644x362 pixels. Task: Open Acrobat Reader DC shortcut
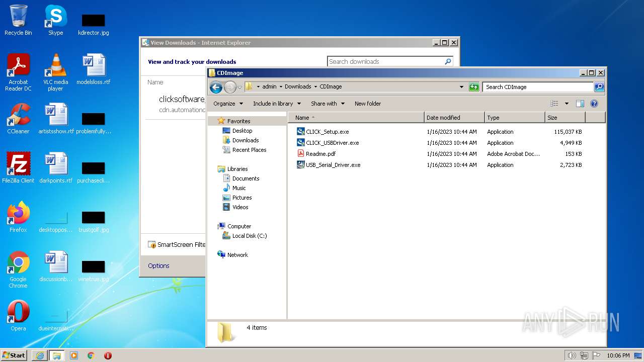18,72
